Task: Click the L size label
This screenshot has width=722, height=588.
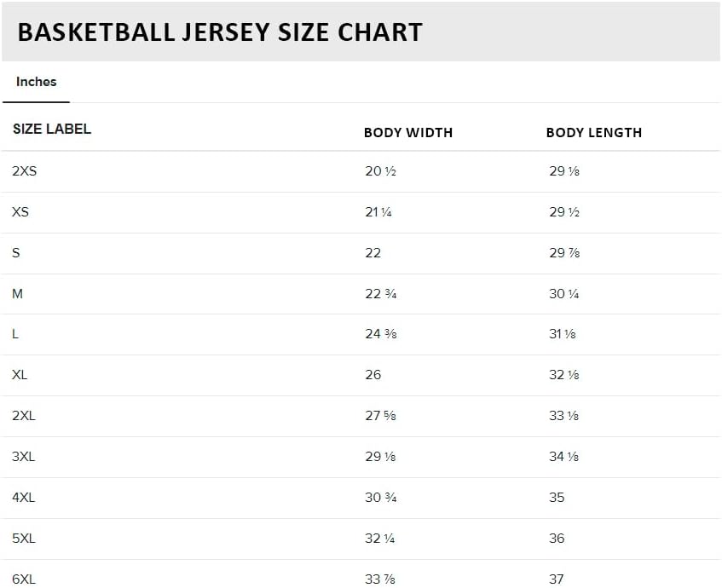Action: tap(15, 334)
